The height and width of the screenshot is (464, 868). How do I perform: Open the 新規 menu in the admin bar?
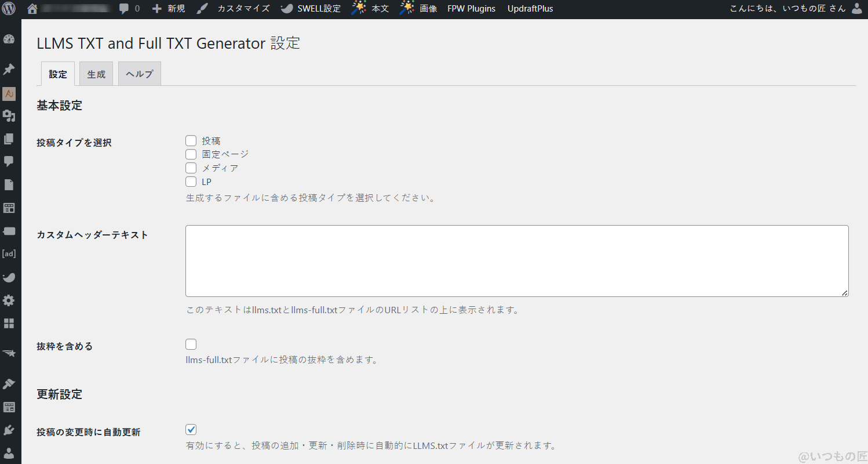click(168, 8)
